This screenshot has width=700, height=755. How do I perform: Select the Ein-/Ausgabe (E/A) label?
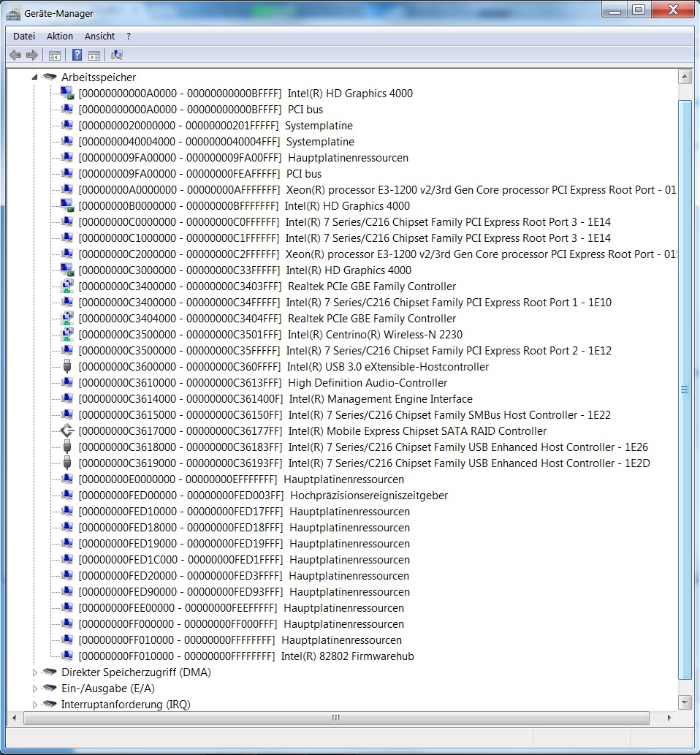tap(108, 688)
